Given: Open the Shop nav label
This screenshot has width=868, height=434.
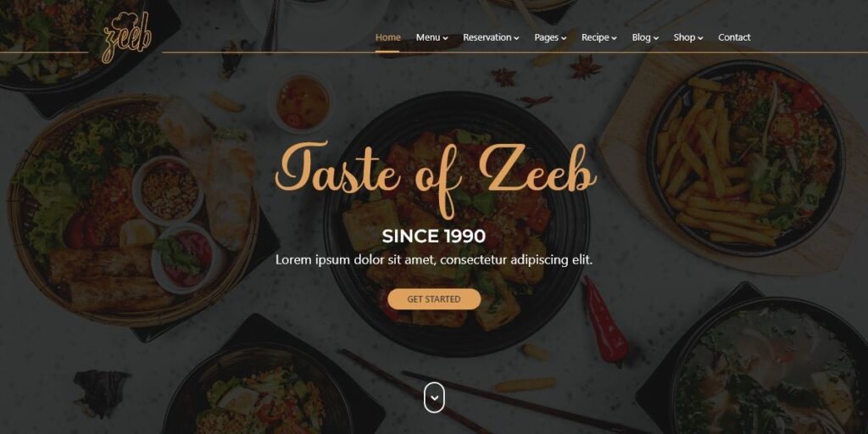Looking at the screenshot, I should (684, 37).
